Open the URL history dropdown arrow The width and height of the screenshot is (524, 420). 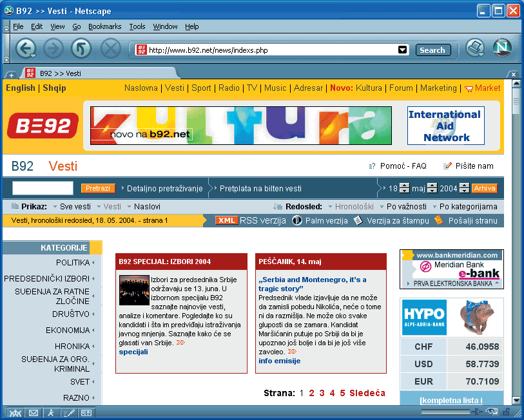coord(402,50)
